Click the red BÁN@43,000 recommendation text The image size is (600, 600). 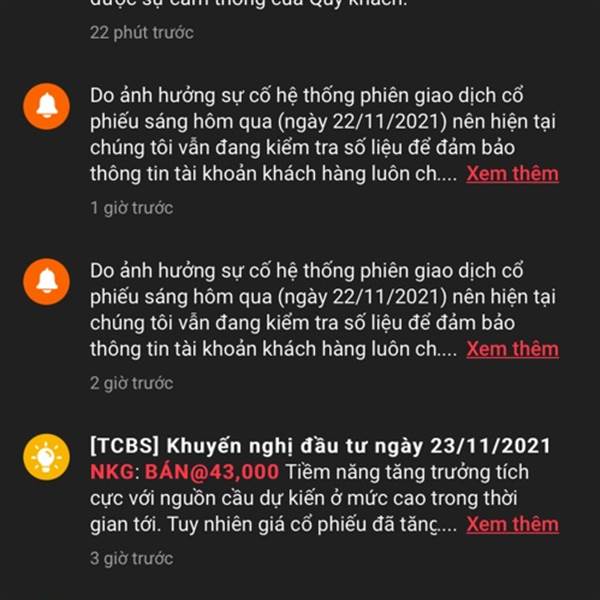point(212,472)
